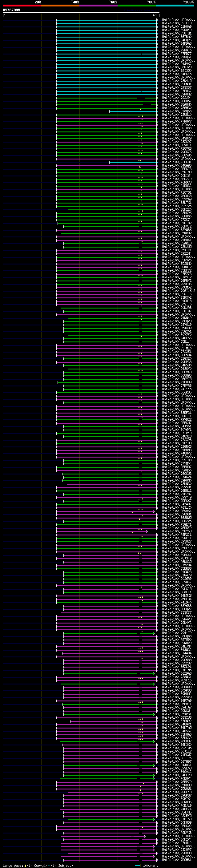Select the UniRef100_B3RF31 label
Image resolution: width=197 pixels, height=868 pixels.
pos(176,412)
